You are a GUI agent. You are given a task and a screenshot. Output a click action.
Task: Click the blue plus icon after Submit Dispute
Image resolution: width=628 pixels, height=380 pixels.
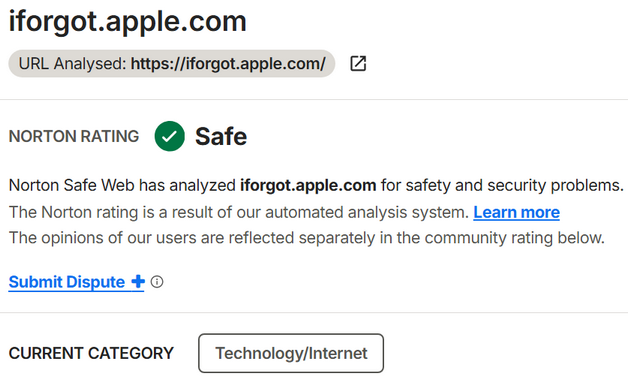(138, 281)
